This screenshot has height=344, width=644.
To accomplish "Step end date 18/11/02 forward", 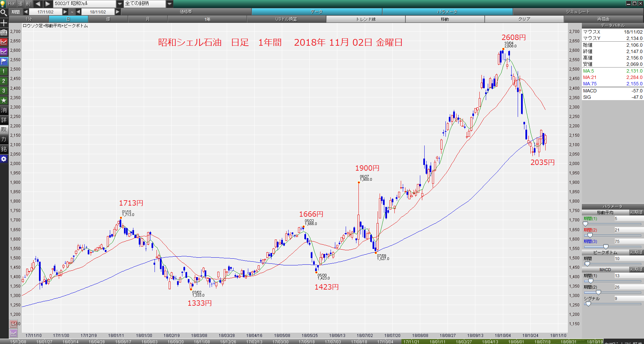I will click(118, 12).
